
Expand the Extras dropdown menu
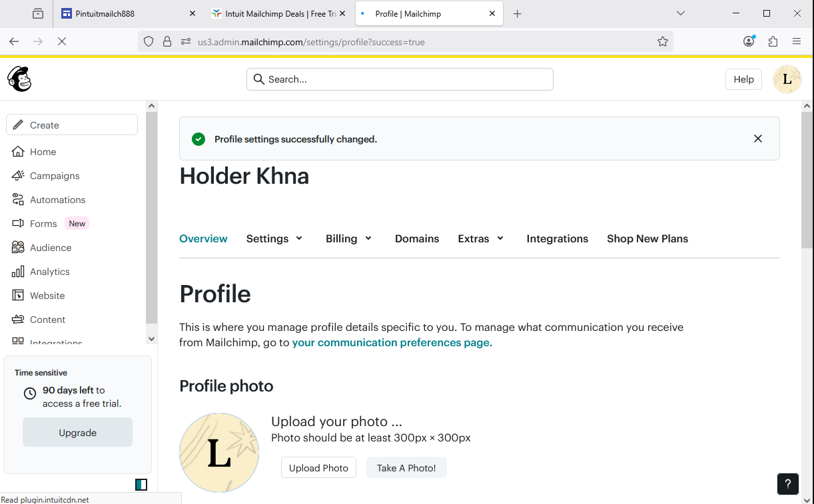coord(480,238)
